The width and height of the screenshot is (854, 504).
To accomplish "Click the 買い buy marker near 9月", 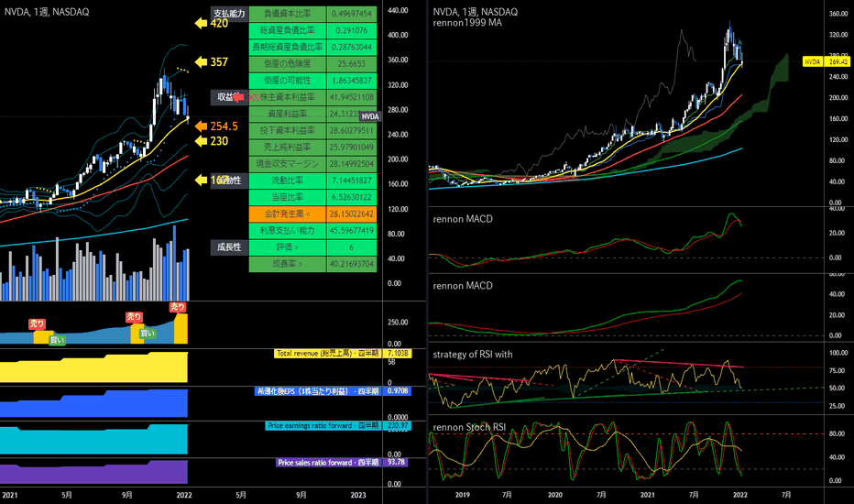I will [x=147, y=334].
